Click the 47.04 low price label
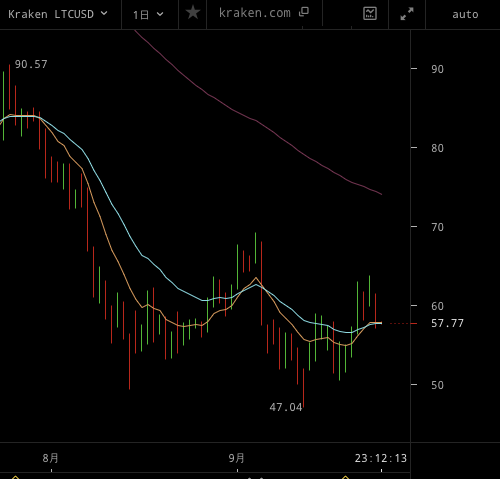 point(286,407)
